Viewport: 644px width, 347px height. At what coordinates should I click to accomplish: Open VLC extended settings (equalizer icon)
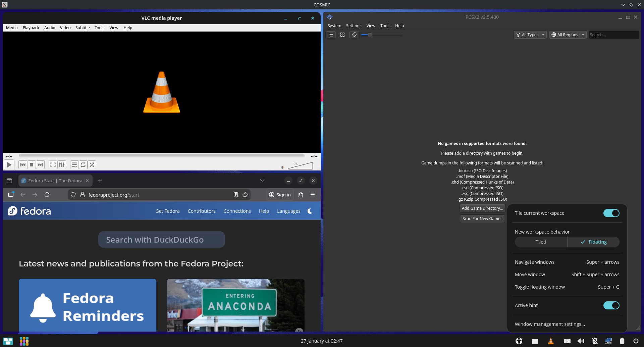pyautogui.click(x=62, y=165)
